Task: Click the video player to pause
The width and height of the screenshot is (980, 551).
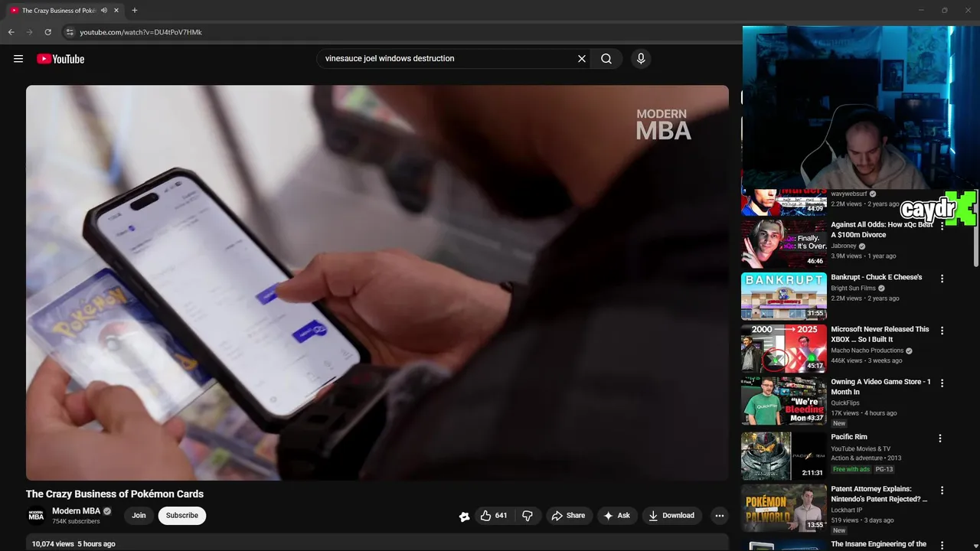Action: point(377,282)
